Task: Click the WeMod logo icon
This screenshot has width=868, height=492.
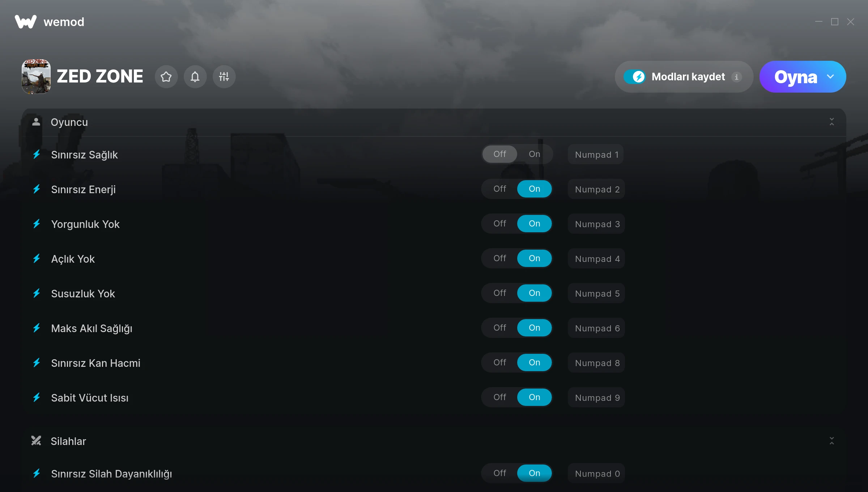Action: pyautogui.click(x=25, y=22)
